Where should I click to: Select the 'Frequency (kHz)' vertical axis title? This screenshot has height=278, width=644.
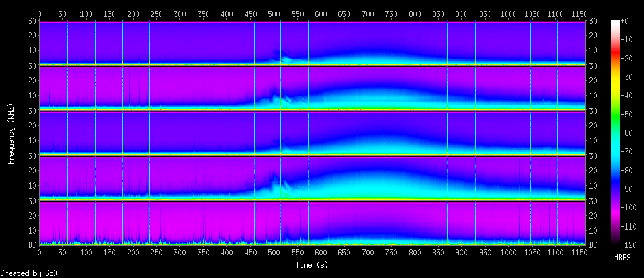click(12, 133)
